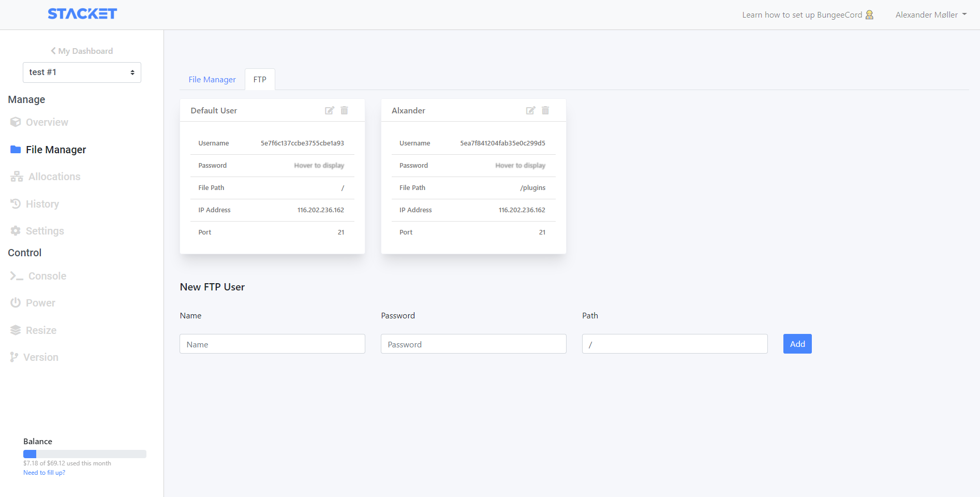Select the FTP tab
This screenshot has width=980, height=497.
(260, 80)
